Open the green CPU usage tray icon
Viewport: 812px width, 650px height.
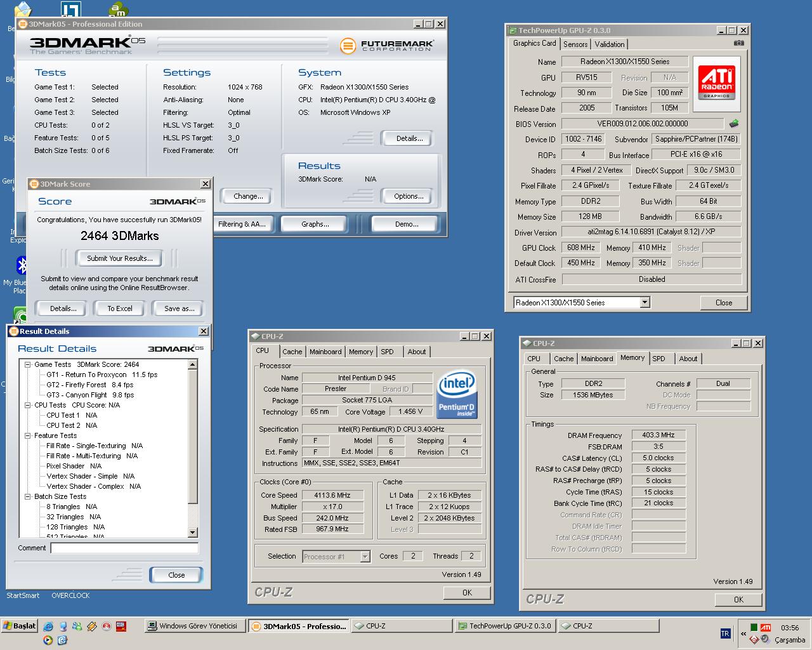tap(754, 628)
